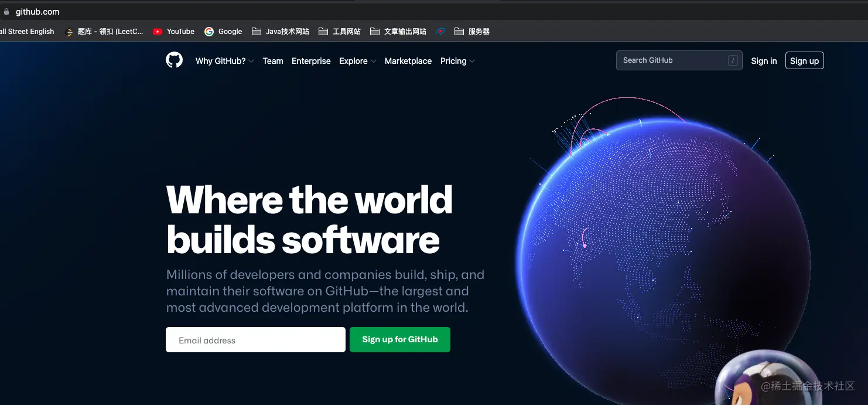868x405 pixels.
Task: Open the Street English bookmark
Action: click(27, 32)
